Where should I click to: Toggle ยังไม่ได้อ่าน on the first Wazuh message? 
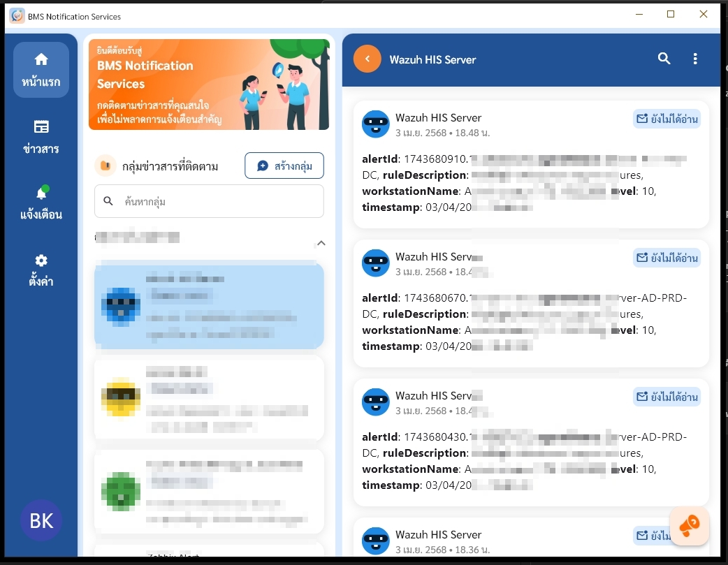(667, 119)
